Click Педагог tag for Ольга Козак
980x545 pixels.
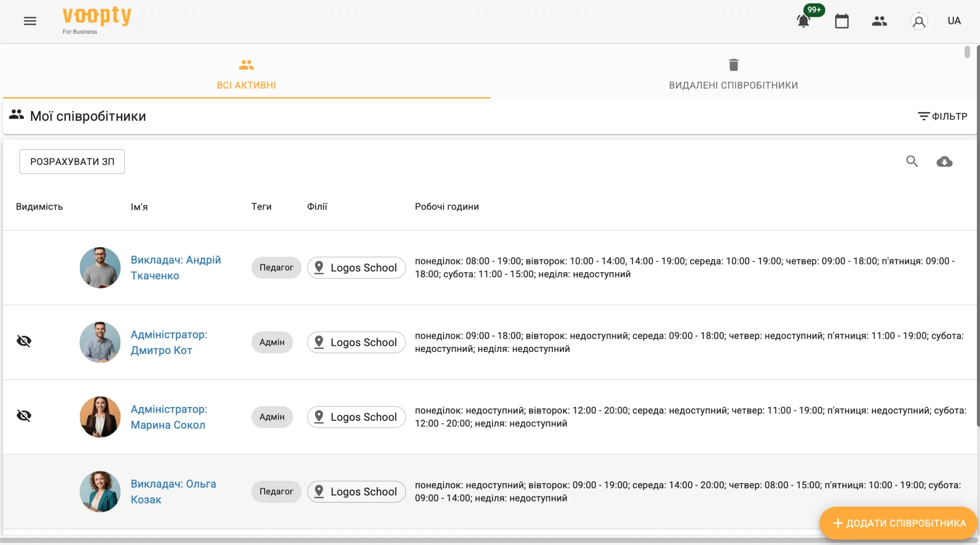(276, 491)
